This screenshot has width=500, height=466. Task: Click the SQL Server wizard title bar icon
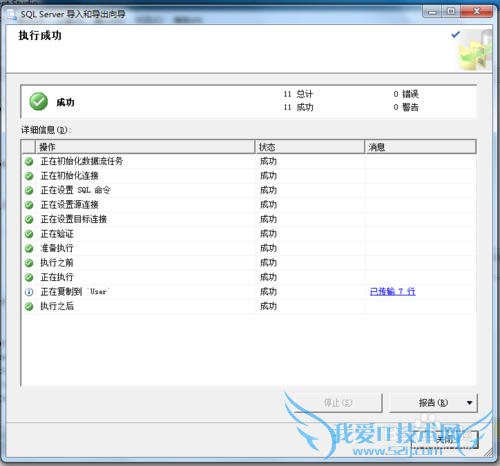pyautogui.click(x=12, y=14)
